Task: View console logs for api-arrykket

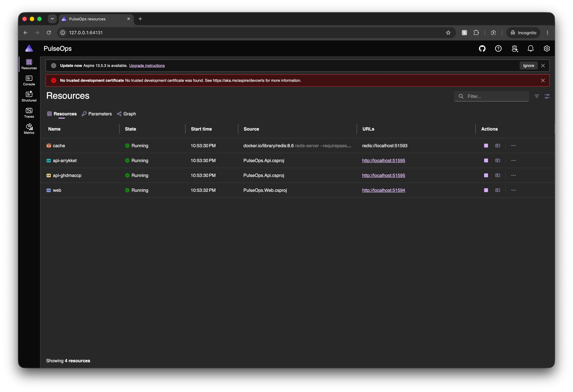Action: [498, 160]
